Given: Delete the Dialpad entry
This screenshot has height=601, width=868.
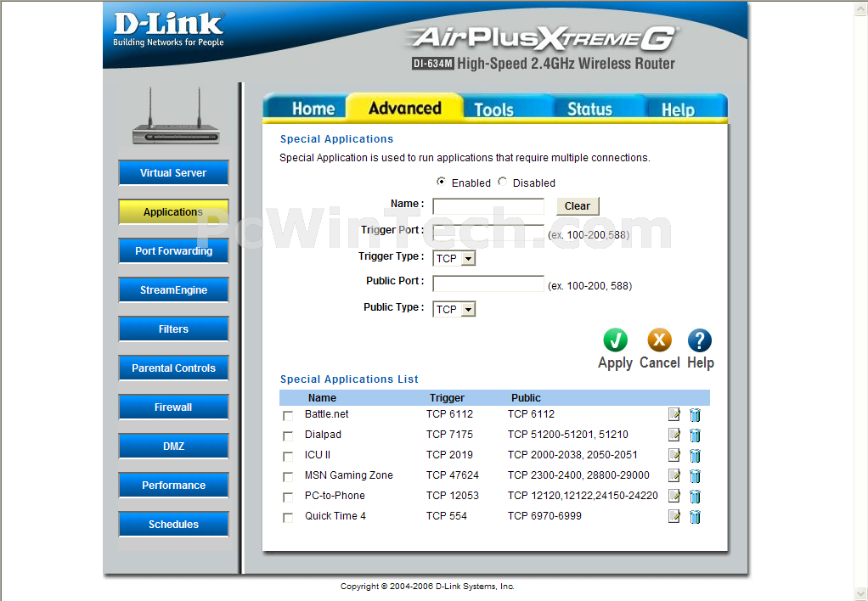Looking at the screenshot, I should (x=696, y=435).
